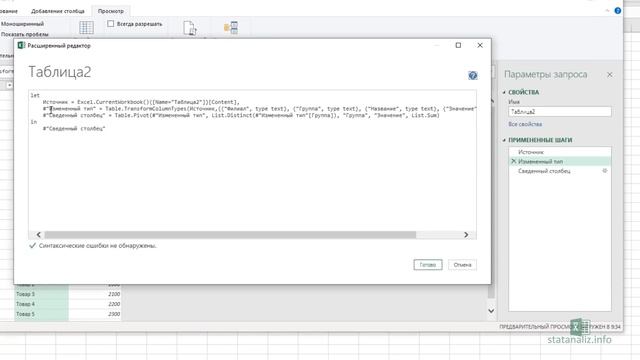Click the Готово button in the editor
640x360 pixels.
pyautogui.click(x=428, y=265)
